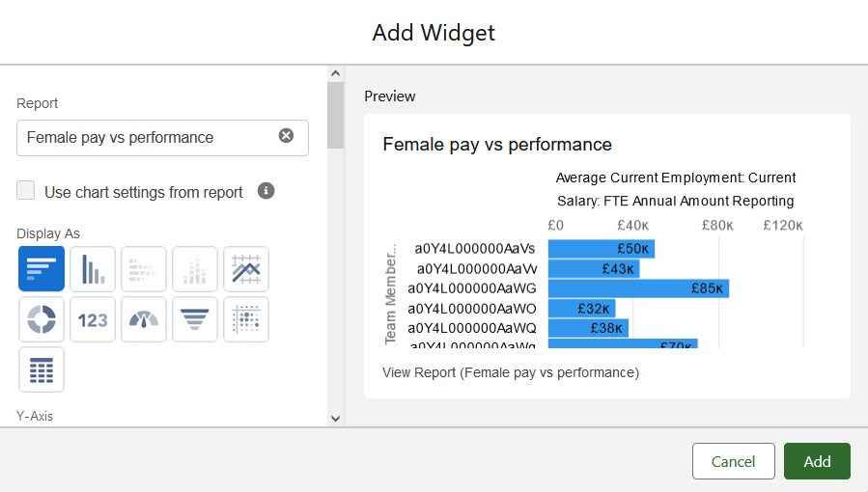Select the metric 123 display type
The width and height of the screenshot is (868, 492).
click(x=93, y=319)
